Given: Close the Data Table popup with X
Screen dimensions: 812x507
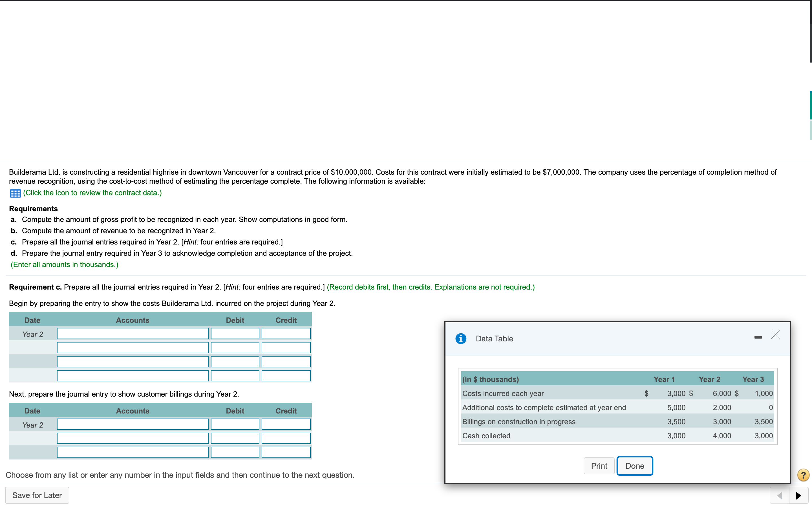Looking at the screenshot, I should pyautogui.click(x=775, y=334).
